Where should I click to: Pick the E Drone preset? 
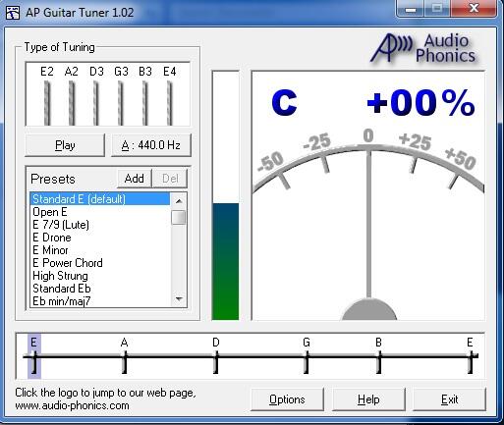pyautogui.click(x=100, y=238)
